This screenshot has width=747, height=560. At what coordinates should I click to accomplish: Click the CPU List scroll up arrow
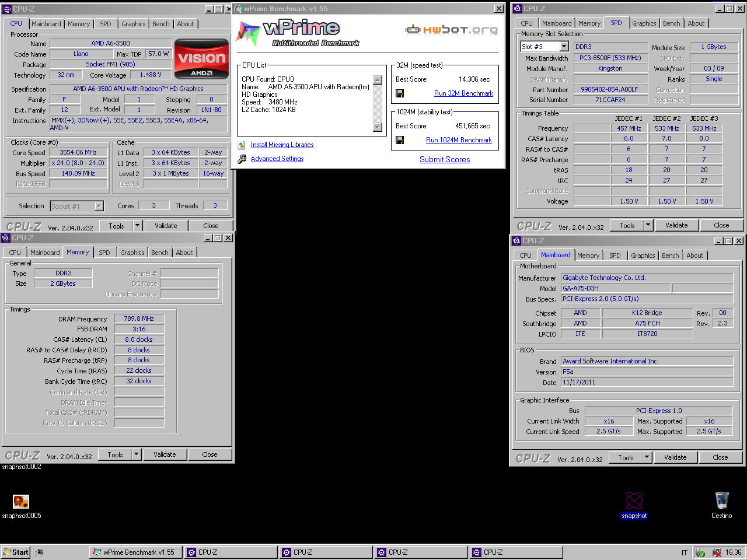click(x=378, y=80)
